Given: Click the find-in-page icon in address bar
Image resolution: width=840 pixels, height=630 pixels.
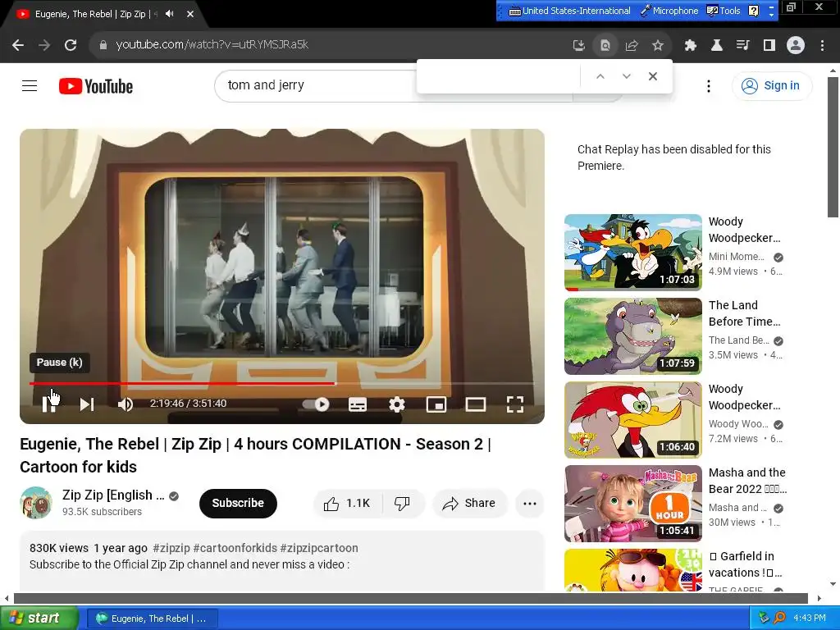Looking at the screenshot, I should coord(605,46).
